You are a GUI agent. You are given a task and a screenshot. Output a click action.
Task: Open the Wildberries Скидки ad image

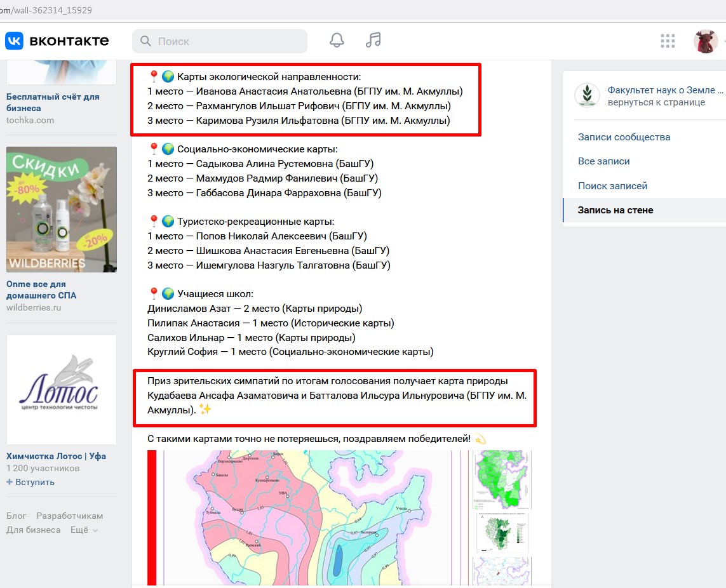[62, 210]
